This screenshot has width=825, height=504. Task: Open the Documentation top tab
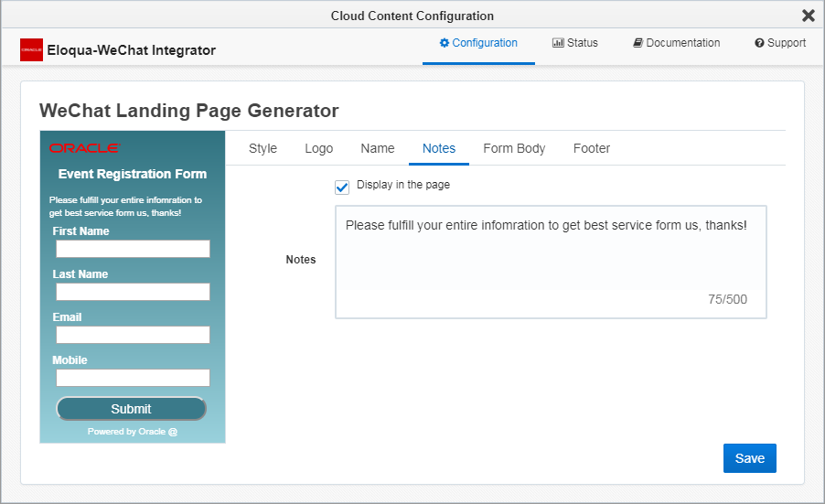(x=677, y=43)
